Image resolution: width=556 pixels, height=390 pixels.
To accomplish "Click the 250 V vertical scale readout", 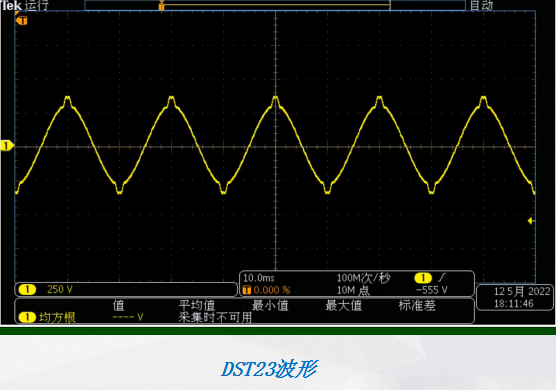I will click(60, 290).
